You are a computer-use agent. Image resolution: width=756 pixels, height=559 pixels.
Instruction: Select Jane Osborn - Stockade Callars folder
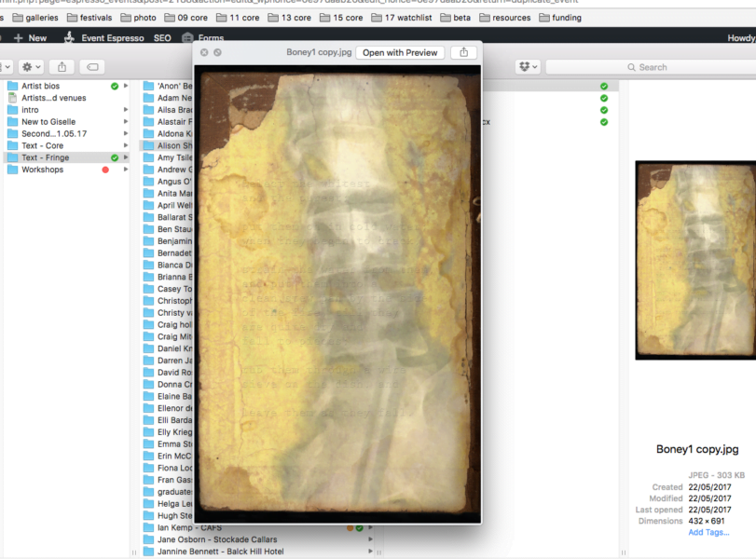[x=216, y=539]
